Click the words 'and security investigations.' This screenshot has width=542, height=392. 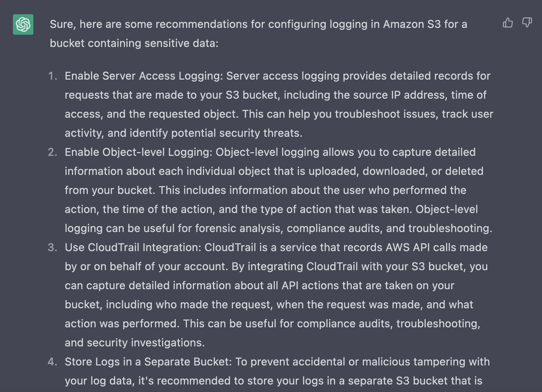click(135, 343)
